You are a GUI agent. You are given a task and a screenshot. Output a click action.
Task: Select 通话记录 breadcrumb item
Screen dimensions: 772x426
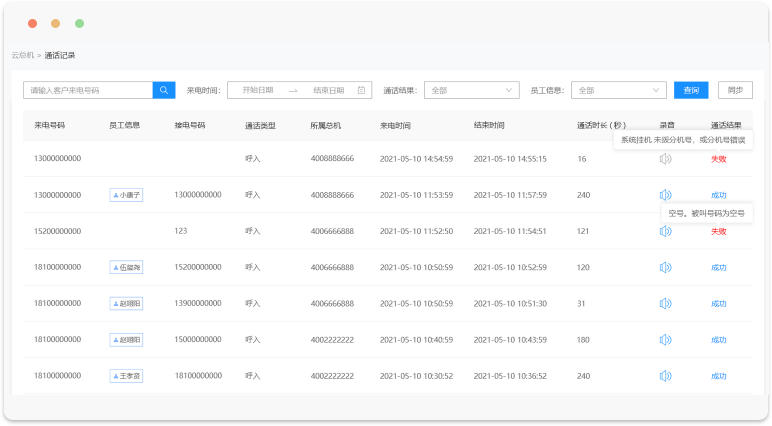[x=60, y=55]
